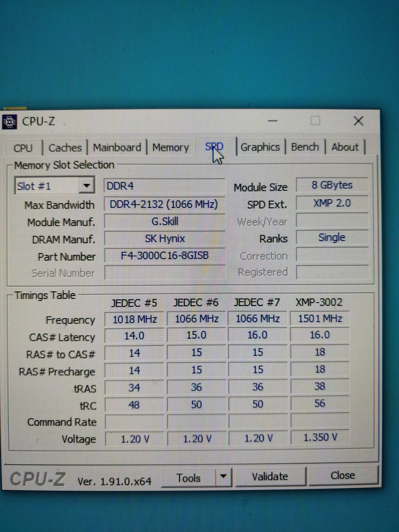This screenshot has width=399, height=532.
Task: Click the DDR4 memory type field
Action: pyautogui.click(x=164, y=186)
